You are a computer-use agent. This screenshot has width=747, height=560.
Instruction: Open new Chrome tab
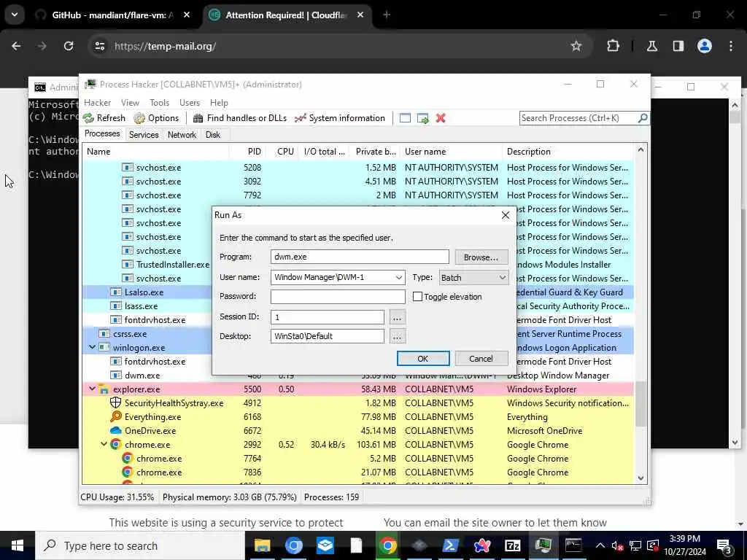coord(387,15)
